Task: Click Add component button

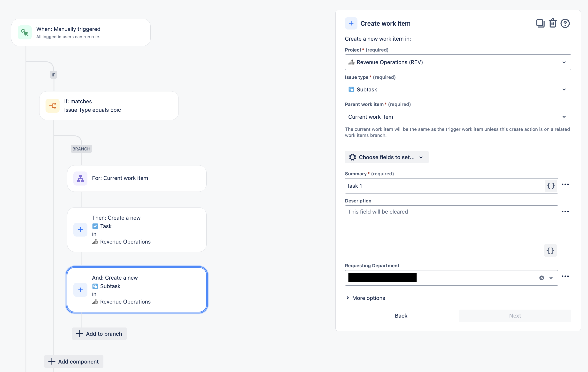Action: [x=74, y=362]
